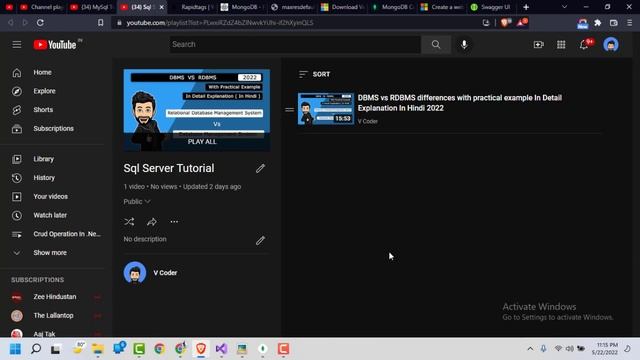Open the taskbar clock and date

pos(605,349)
